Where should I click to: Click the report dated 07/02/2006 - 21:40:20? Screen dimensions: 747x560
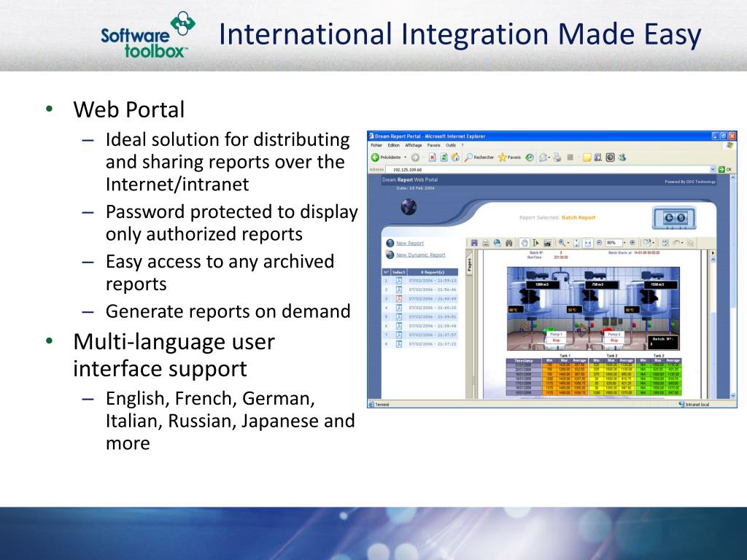point(432,308)
